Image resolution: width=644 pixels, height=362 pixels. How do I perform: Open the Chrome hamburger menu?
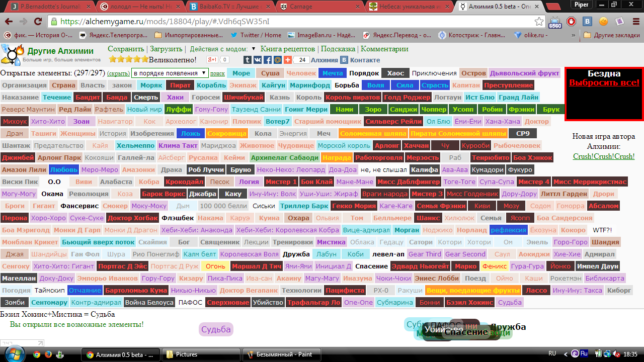tap(635, 22)
